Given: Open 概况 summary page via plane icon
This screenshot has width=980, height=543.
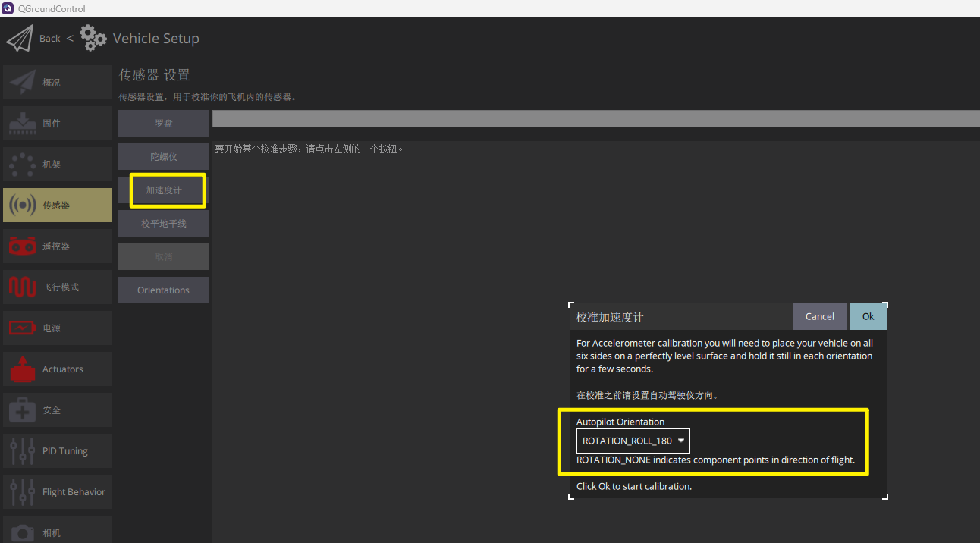Looking at the screenshot, I should (x=23, y=83).
